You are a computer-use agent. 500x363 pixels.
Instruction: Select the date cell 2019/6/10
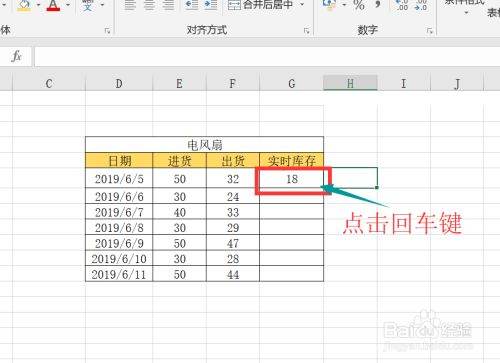[119, 259]
